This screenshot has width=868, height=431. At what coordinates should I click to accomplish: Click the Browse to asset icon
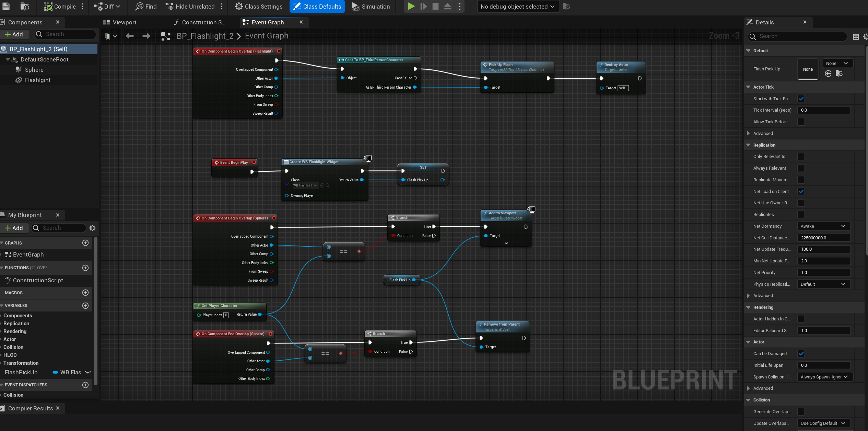pyautogui.click(x=25, y=6)
